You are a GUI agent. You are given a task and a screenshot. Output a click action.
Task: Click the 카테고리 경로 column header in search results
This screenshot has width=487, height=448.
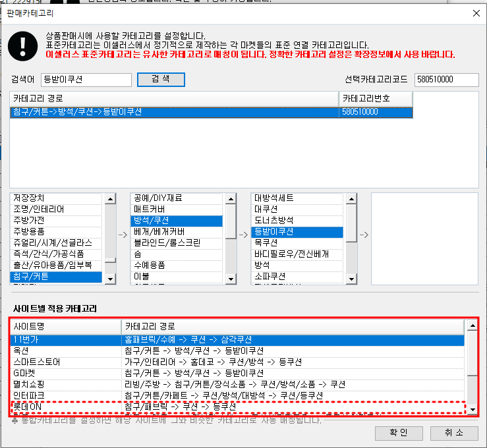point(174,99)
